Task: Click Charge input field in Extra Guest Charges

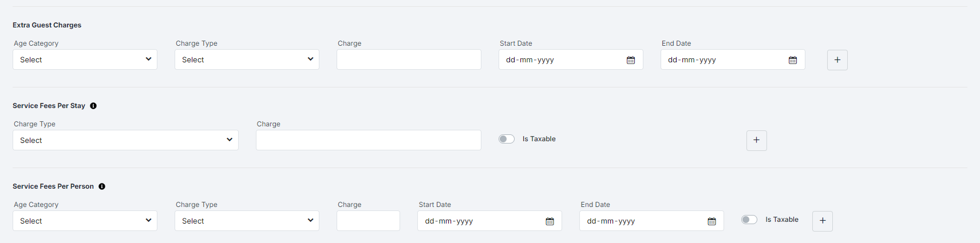Action: [409, 60]
